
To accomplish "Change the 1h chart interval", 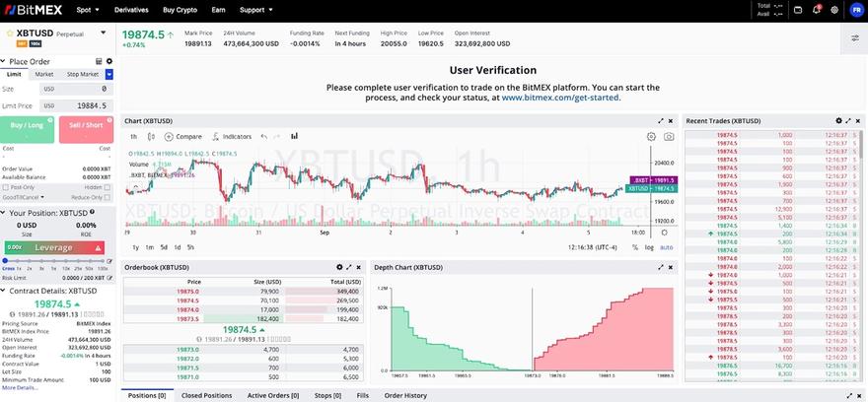I will tap(133, 137).
